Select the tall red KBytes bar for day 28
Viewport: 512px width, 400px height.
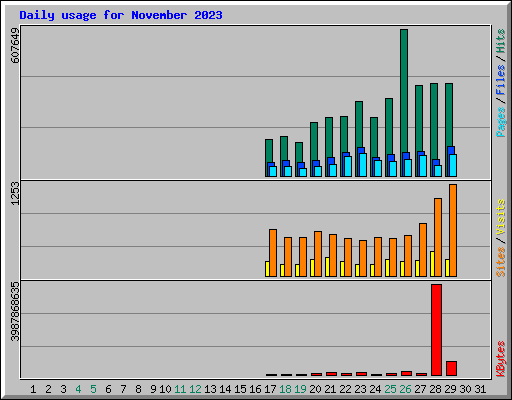click(436, 330)
